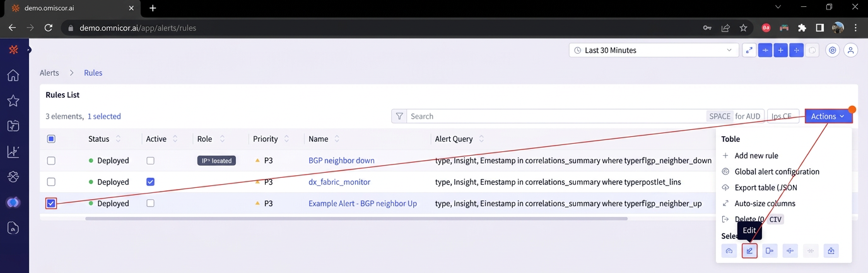Click the fourth selection action icon
The image size is (868, 273).
(790, 251)
